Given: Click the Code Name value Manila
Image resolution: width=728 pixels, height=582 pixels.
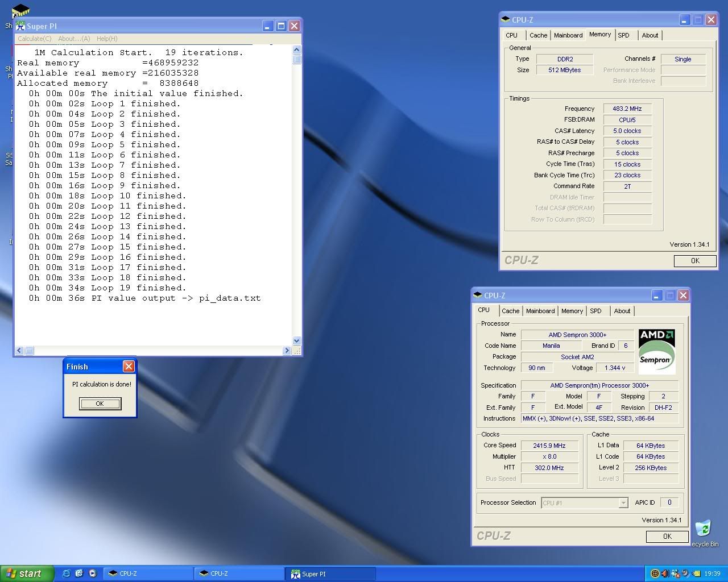Looking at the screenshot, I should tap(551, 346).
